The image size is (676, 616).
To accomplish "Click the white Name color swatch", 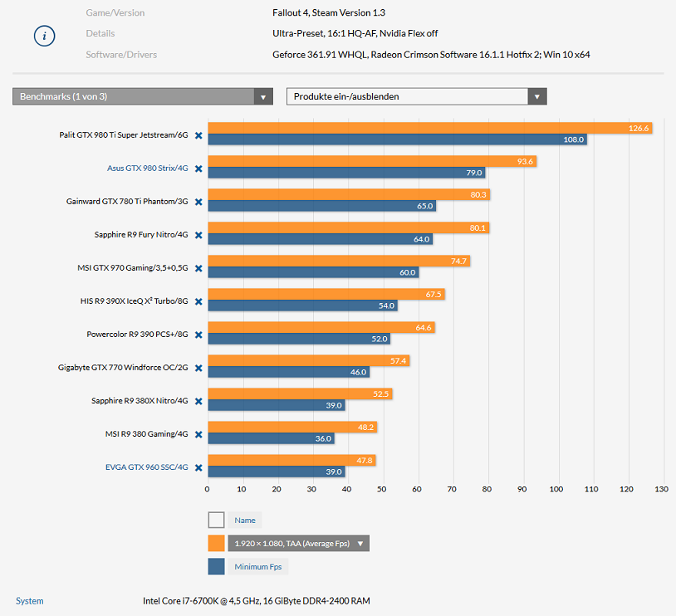I will (x=217, y=520).
